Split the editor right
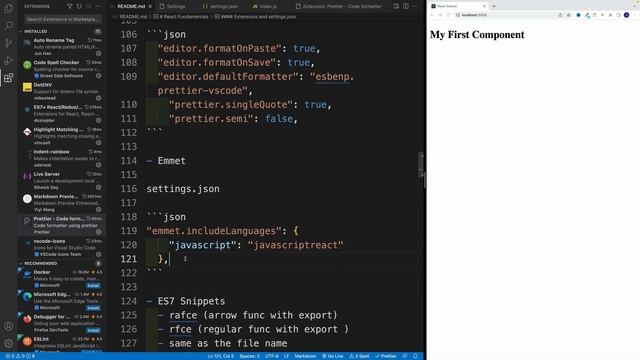The height and width of the screenshot is (360, 640). click(x=406, y=7)
